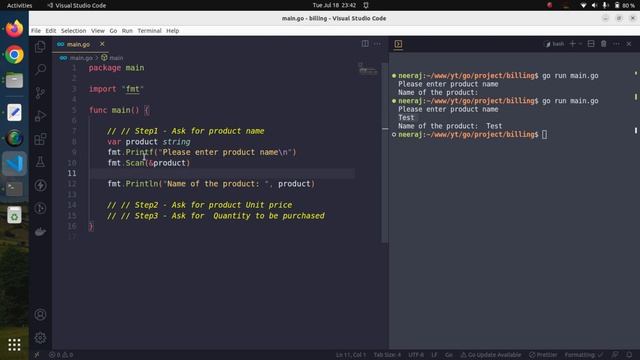Image resolution: width=640 pixels, height=360 pixels.
Task: Open the notifications bell in status bar
Action: tap(629, 355)
